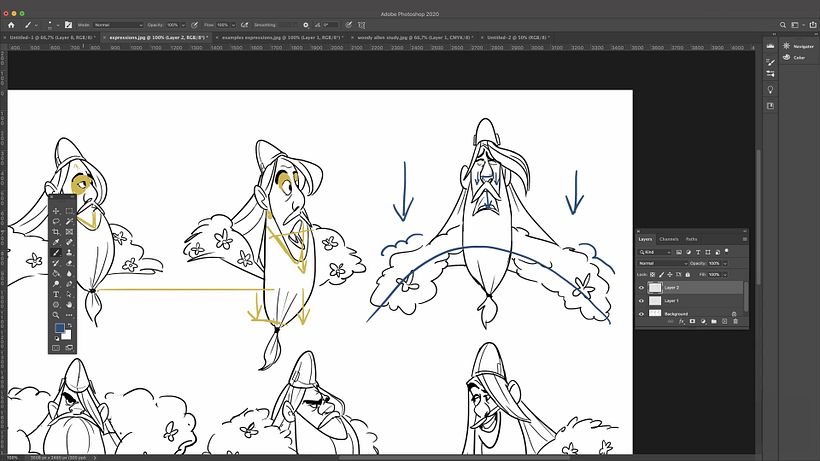Open options bar Flow dropdown arrow
Viewport: 820px width, 461px height.
pos(233,25)
